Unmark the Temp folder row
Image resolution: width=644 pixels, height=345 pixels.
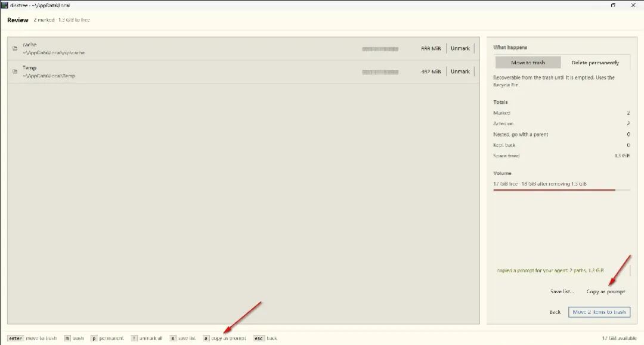(x=460, y=72)
